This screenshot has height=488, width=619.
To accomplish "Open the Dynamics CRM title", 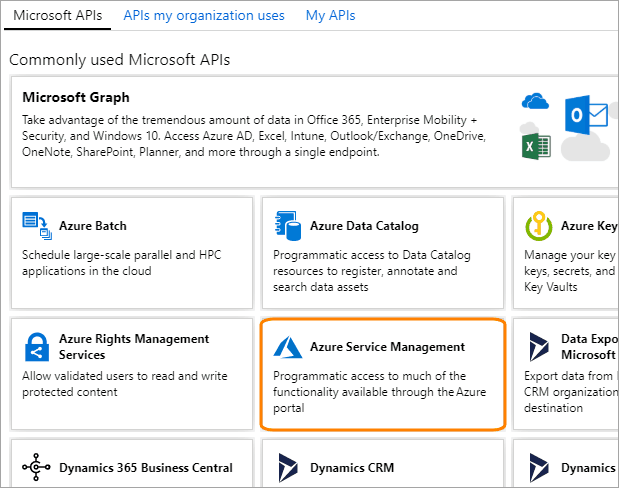I will point(352,468).
